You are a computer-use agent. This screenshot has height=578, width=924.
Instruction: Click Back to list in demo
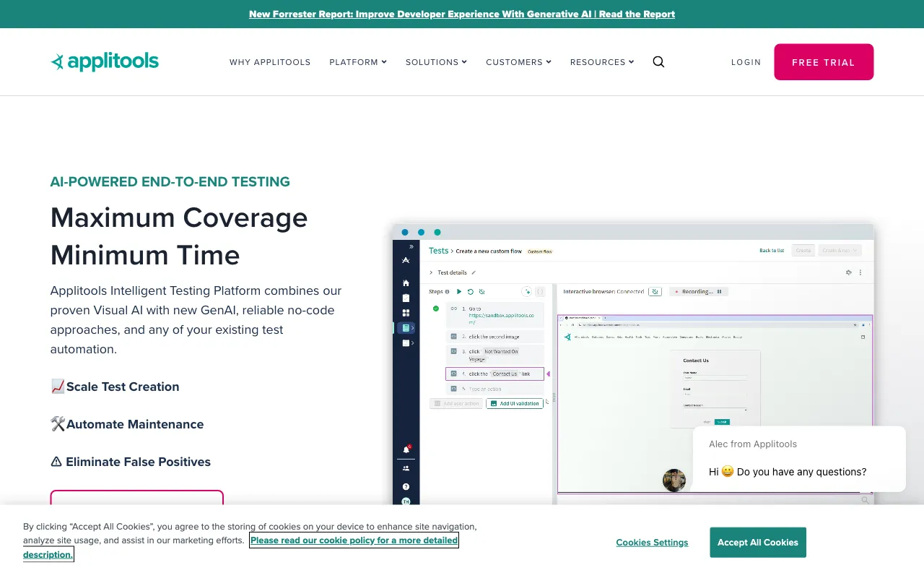click(772, 251)
